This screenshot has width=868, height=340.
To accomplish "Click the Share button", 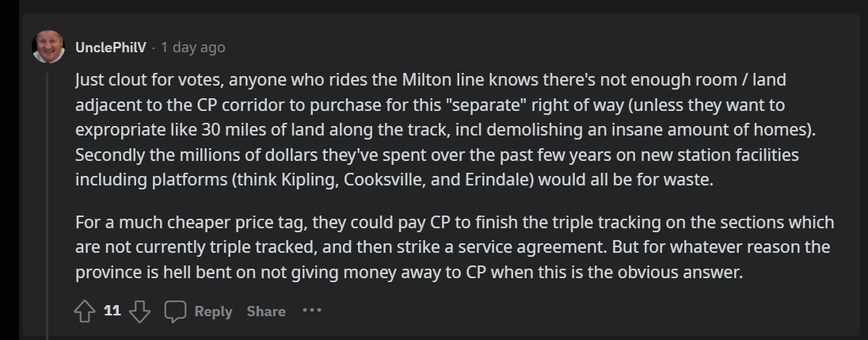I will 266,311.
